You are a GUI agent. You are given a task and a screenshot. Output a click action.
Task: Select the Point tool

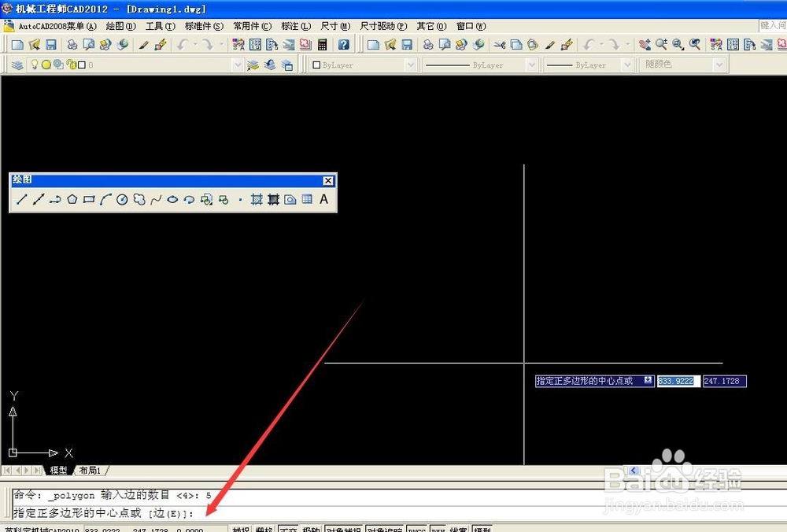[240, 200]
